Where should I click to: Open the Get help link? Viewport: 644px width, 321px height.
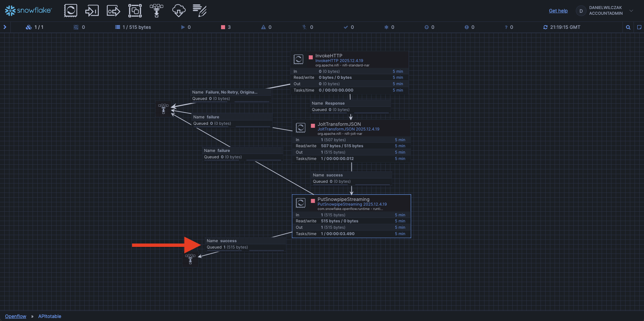pos(558,11)
